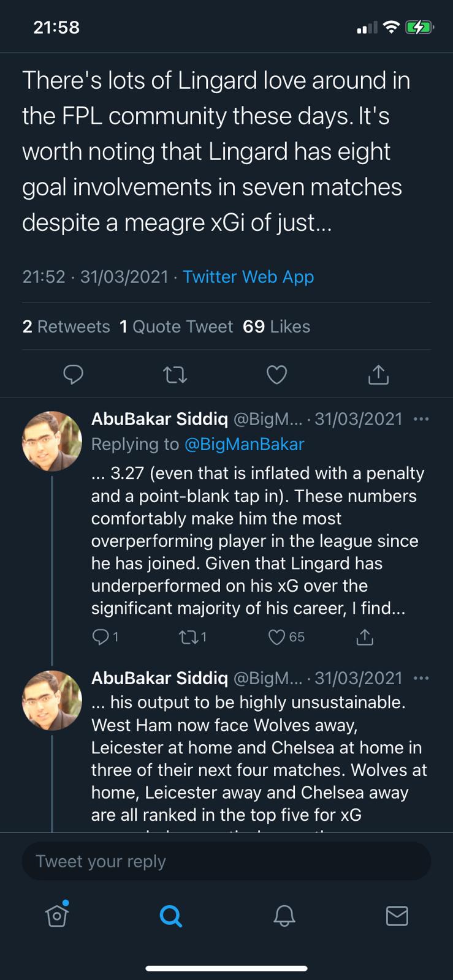Image resolution: width=453 pixels, height=980 pixels.
Task: Go to the Home tab
Action: coord(56,916)
